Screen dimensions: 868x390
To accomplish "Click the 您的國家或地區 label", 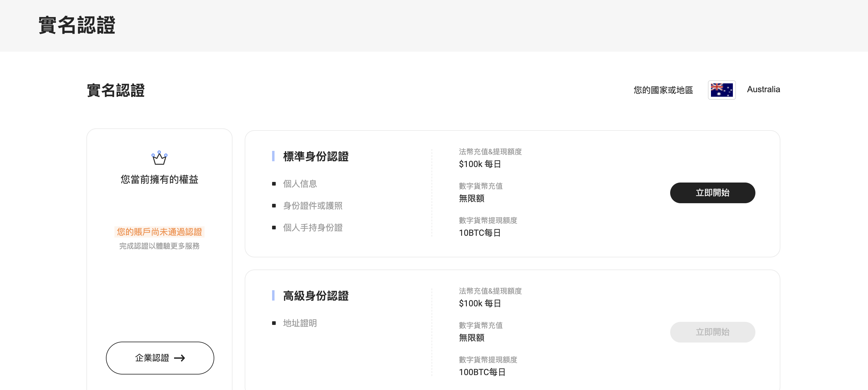I will click(x=663, y=90).
